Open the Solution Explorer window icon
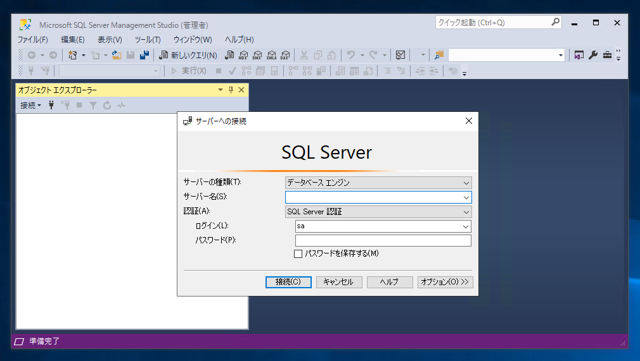 [x=579, y=55]
